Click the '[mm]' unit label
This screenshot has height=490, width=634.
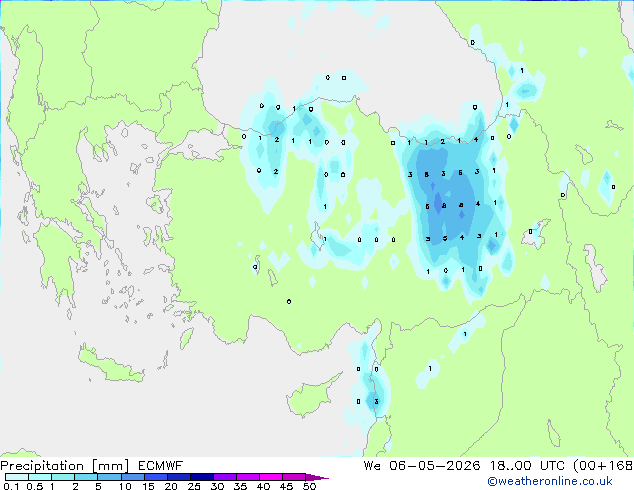pyautogui.click(x=110, y=466)
